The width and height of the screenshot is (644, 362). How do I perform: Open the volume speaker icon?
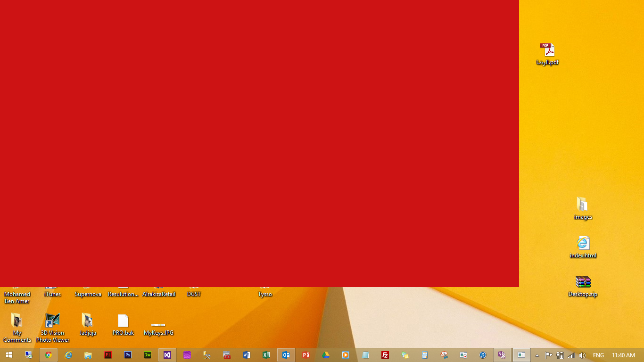click(x=582, y=355)
